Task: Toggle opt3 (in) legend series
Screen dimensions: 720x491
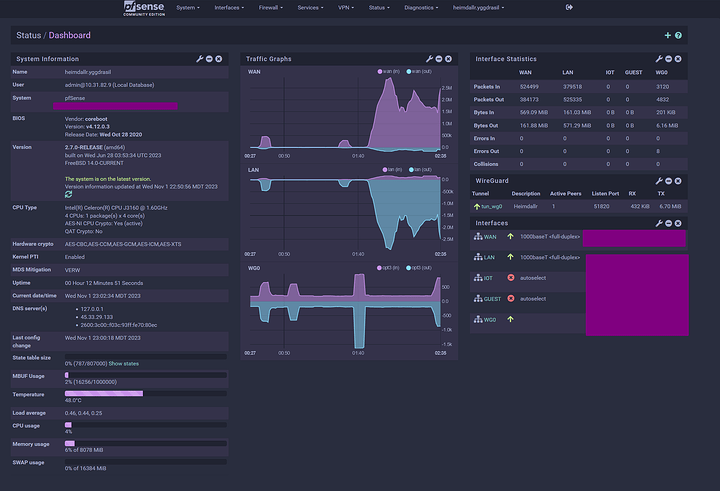Action: [x=388, y=268]
